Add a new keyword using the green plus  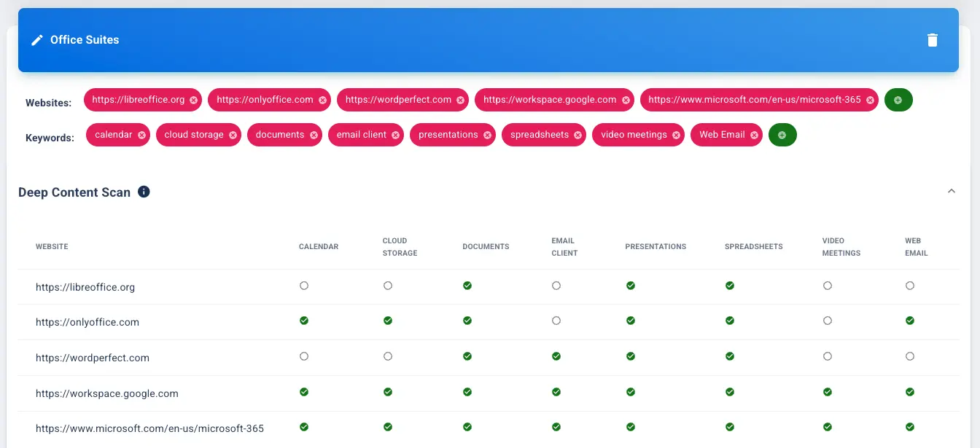782,135
